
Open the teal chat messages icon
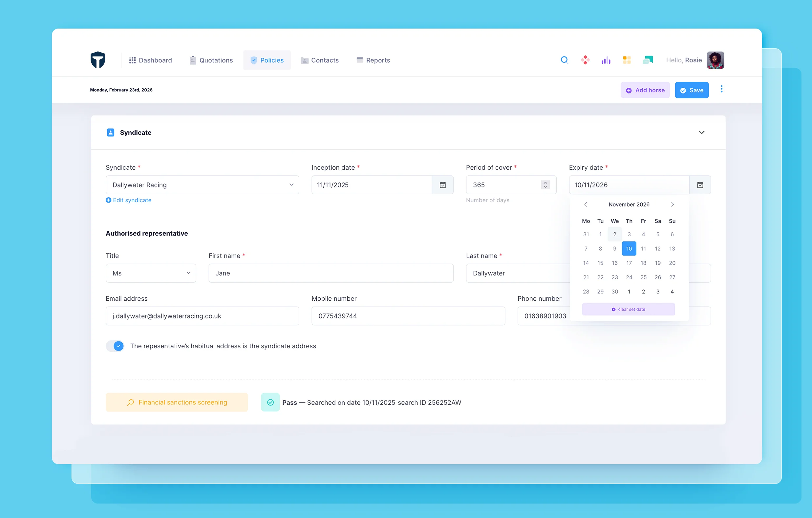point(648,60)
